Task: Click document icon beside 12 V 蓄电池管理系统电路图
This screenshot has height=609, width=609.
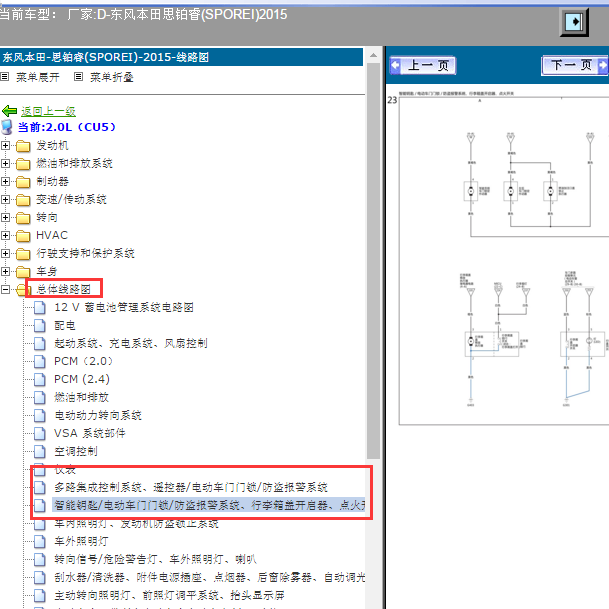Action: pyautogui.click(x=40, y=308)
